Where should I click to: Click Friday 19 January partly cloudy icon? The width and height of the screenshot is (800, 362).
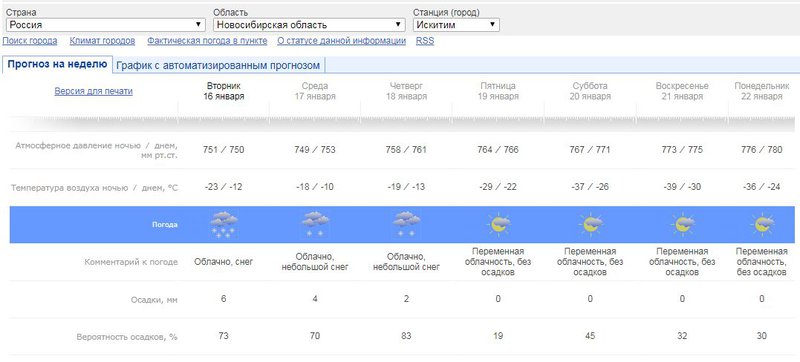click(498, 225)
